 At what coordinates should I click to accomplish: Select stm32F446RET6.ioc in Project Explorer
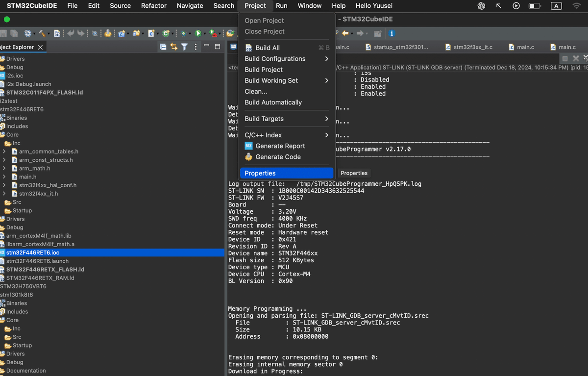tap(33, 252)
